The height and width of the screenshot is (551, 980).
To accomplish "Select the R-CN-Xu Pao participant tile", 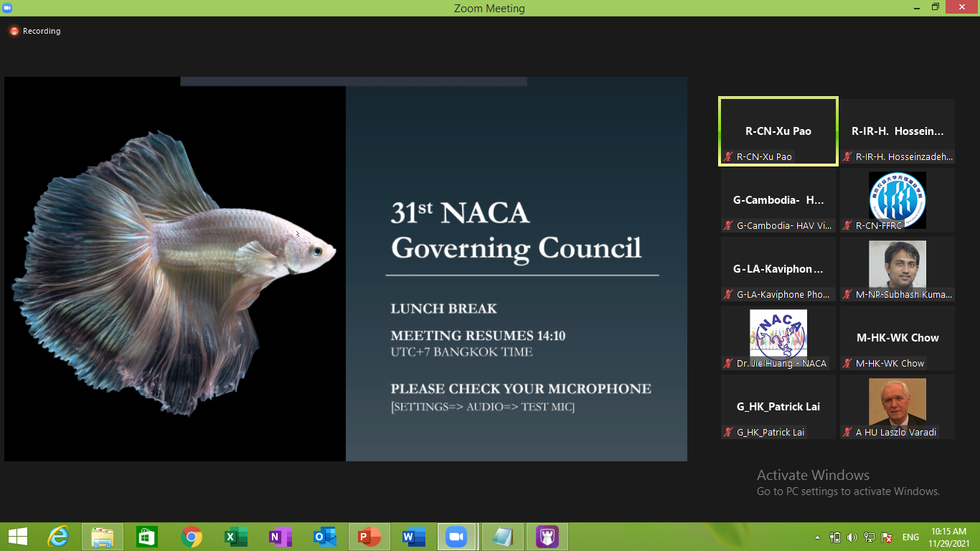I will tap(778, 132).
